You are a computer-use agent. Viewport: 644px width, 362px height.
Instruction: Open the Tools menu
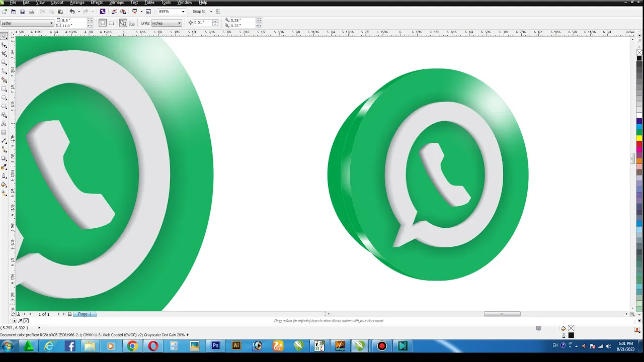(x=166, y=3)
